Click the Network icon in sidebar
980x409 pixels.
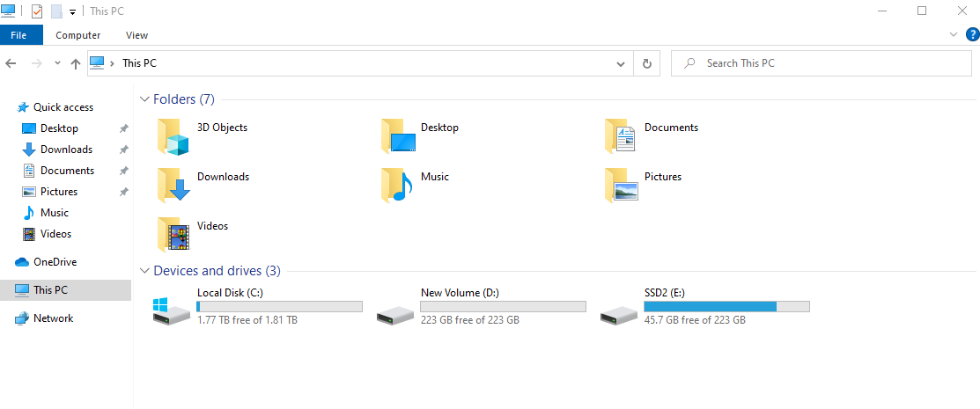(x=22, y=318)
